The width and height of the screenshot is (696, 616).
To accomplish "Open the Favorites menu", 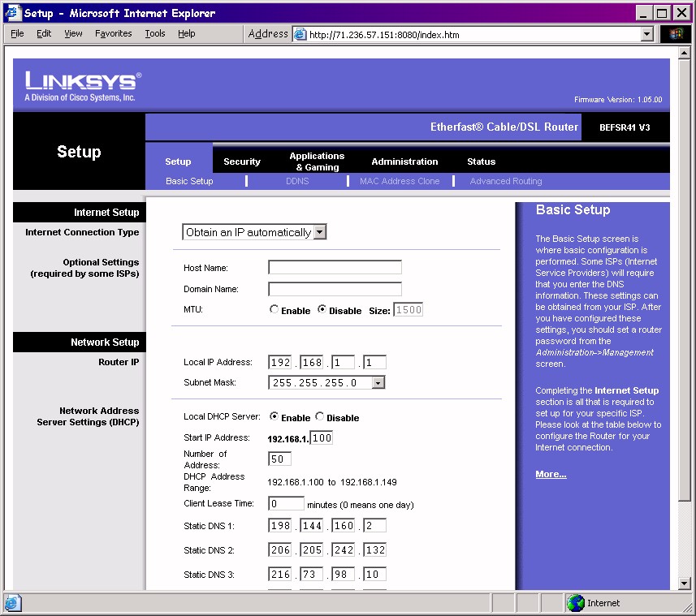I will [113, 33].
